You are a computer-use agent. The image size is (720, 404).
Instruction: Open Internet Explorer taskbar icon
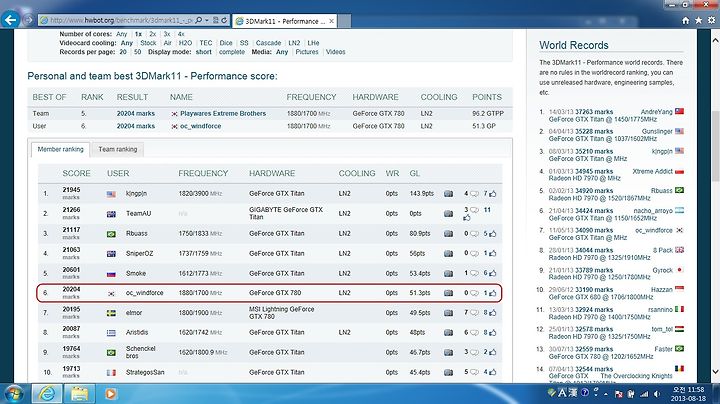[46, 393]
